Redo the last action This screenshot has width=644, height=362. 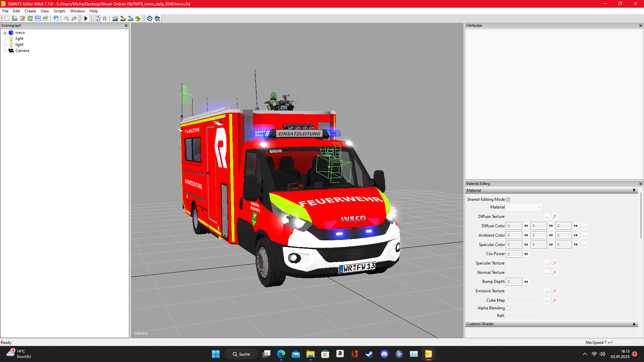click(x=74, y=18)
